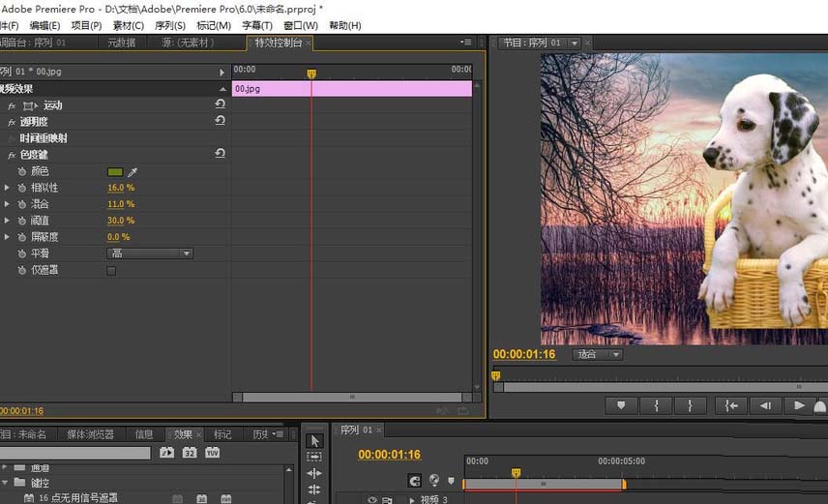Filter effects by 32-bit color icon
This screenshot has width=828, height=504.
[190, 452]
